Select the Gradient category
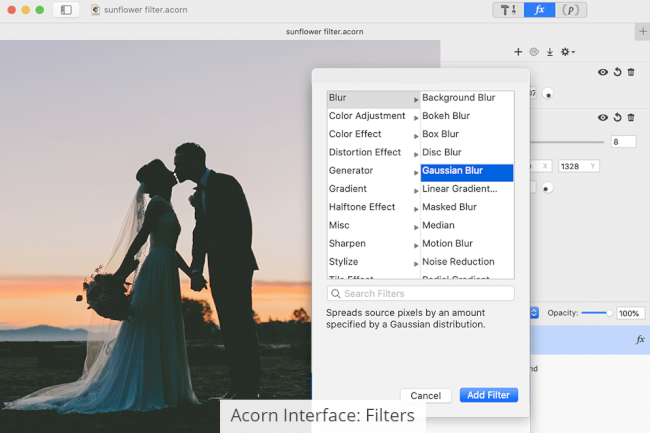 374,189
